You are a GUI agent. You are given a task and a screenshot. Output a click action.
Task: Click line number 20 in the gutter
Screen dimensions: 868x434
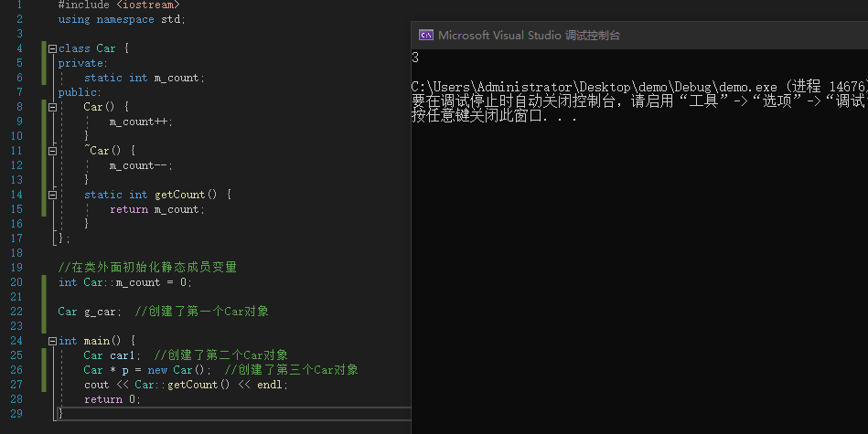tap(18, 282)
